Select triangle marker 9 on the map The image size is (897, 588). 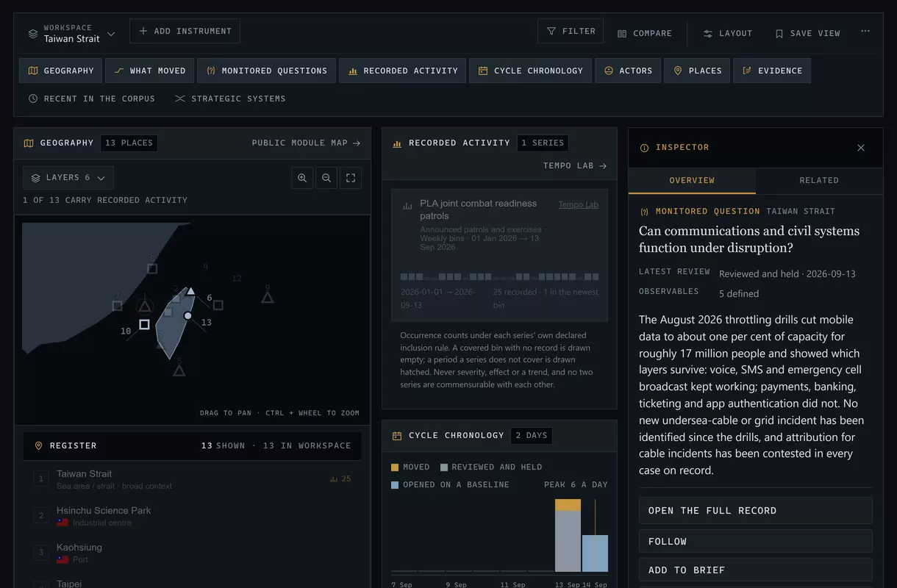coord(268,297)
